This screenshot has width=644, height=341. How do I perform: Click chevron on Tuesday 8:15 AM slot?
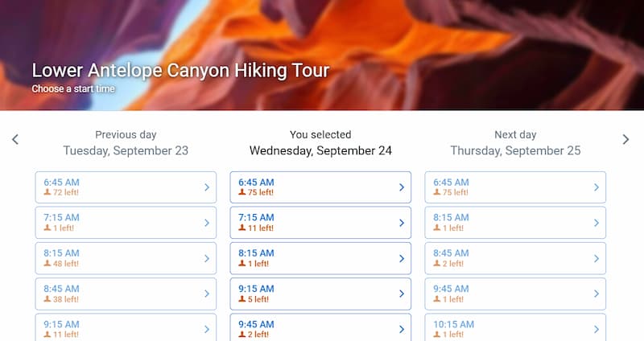[x=207, y=258]
